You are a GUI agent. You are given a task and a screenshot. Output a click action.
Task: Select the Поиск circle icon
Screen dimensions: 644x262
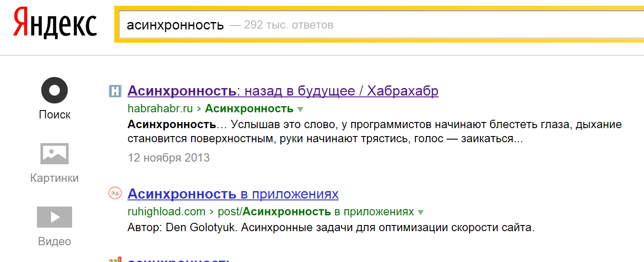pos(55,90)
